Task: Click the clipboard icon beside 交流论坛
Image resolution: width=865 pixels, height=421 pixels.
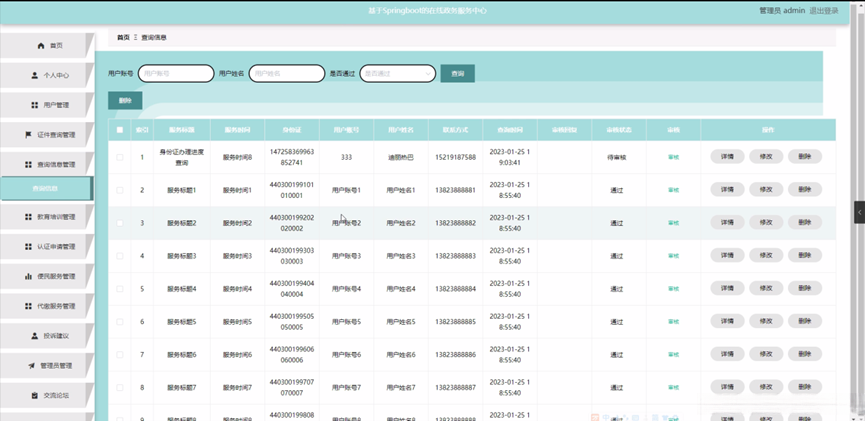Action: click(35, 395)
